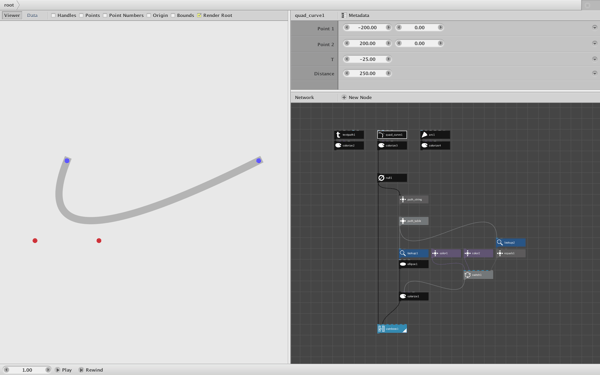Screen dimensions: 600x375
Task: Click the T value field -25.00
Action: (367, 59)
